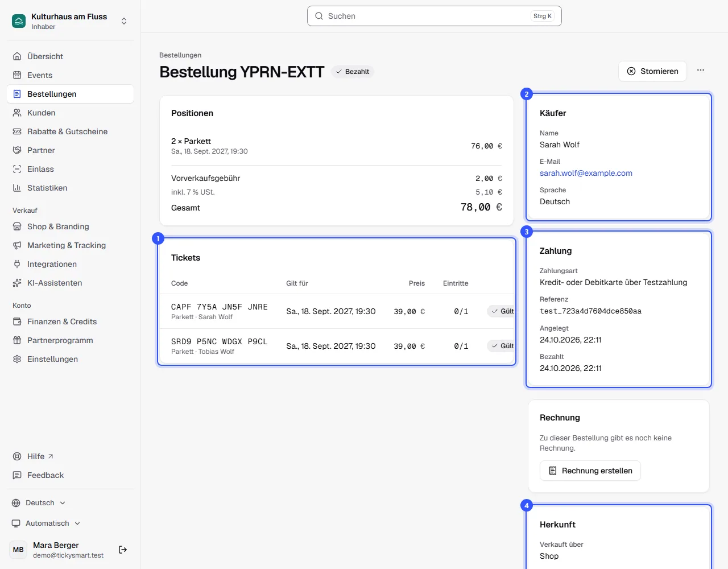The image size is (728, 569).
Task: Open Feedback in the sidebar
Action: pyautogui.click(x=70, y=475)
